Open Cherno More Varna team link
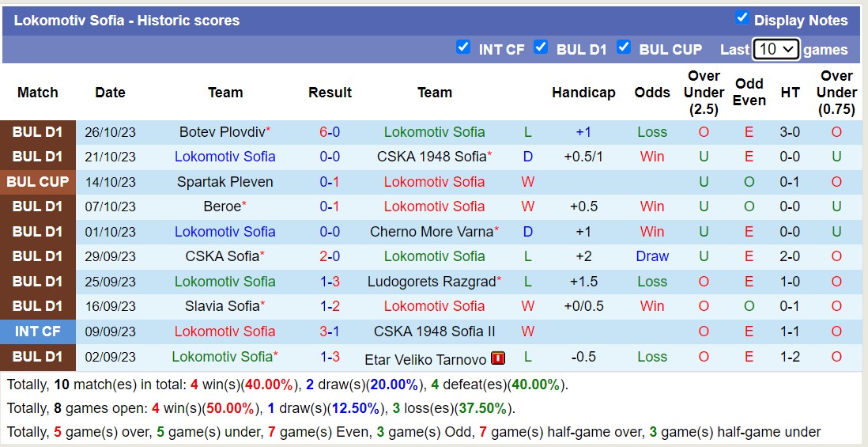The width and height of the screenshot is (868, 447). (431, 232)
